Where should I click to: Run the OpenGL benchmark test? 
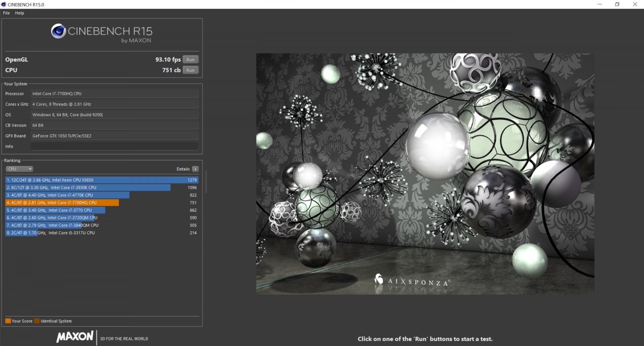pyautogui.click(x=190, y=60)
